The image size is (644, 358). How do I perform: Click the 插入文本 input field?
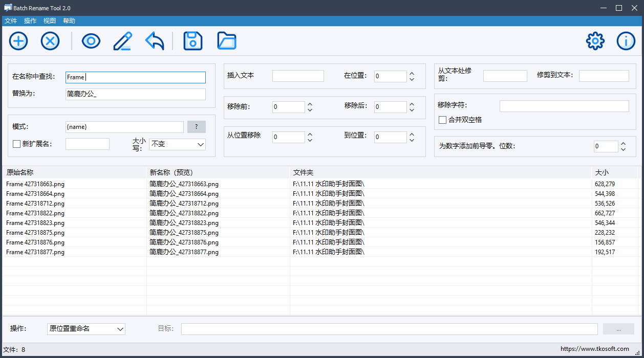pos(298,76)
